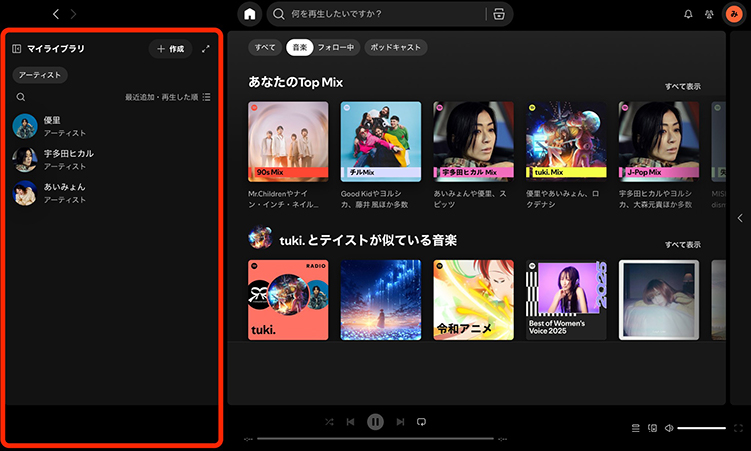Skip to next track
Screen dimensions: 751x451
(x=400, y=422)
